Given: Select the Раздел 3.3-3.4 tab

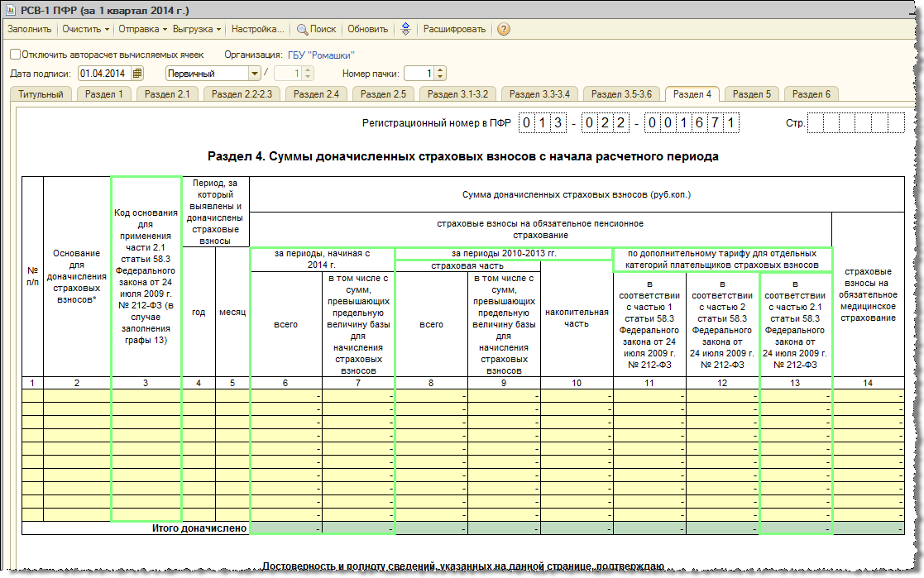Looking at the screenshot, I should (539, 94).
